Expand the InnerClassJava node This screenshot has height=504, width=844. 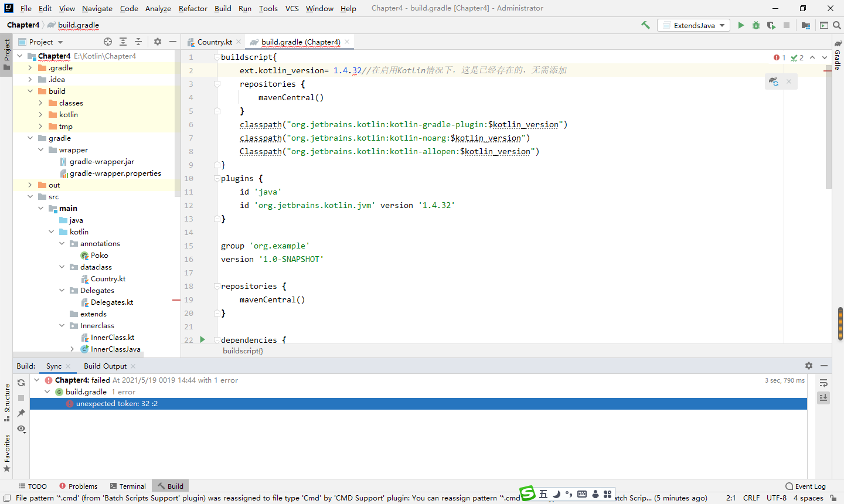click(x=72, y=349)
